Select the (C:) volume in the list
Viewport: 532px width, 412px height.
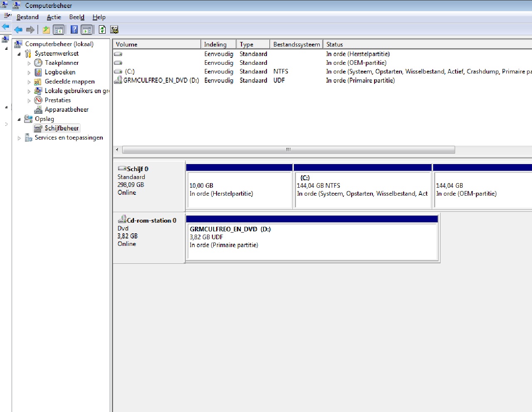130,71
